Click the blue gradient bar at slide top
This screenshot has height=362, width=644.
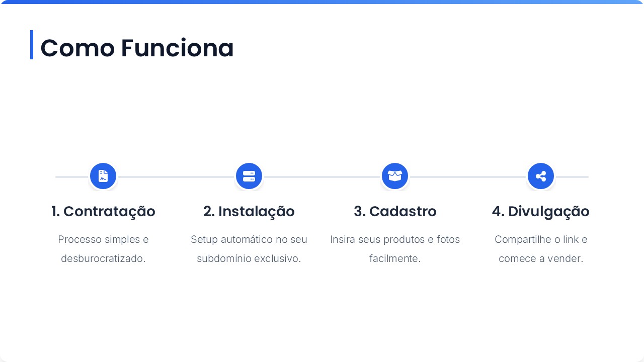322,2
